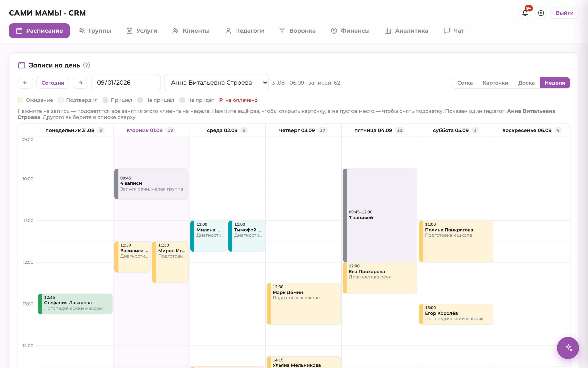Click the Выйти logout button
The image size is (588, 368).
[565, 13]
